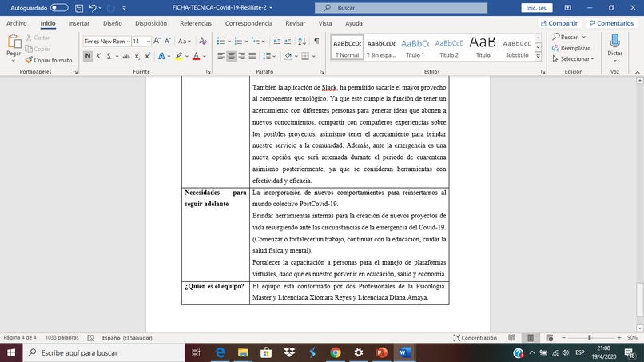This screenshot has height=362, width=644.
Task: Open Microsoft Edge from the taskbar
Action: pos(221,352)
